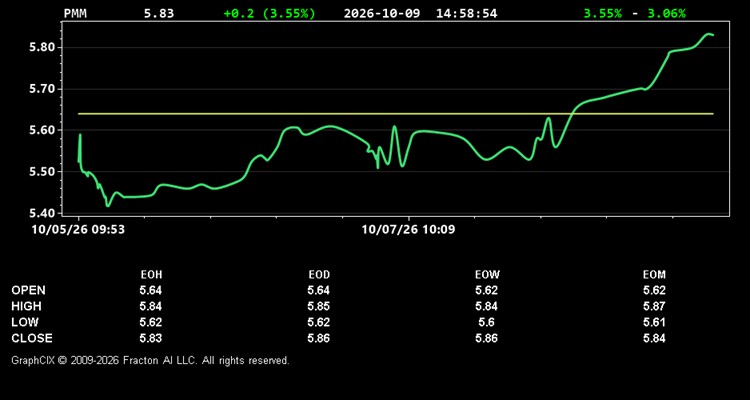Select the current price 5.83 in header
The height and width of the screenshot is (400, 750).
(x=159, y=13)
